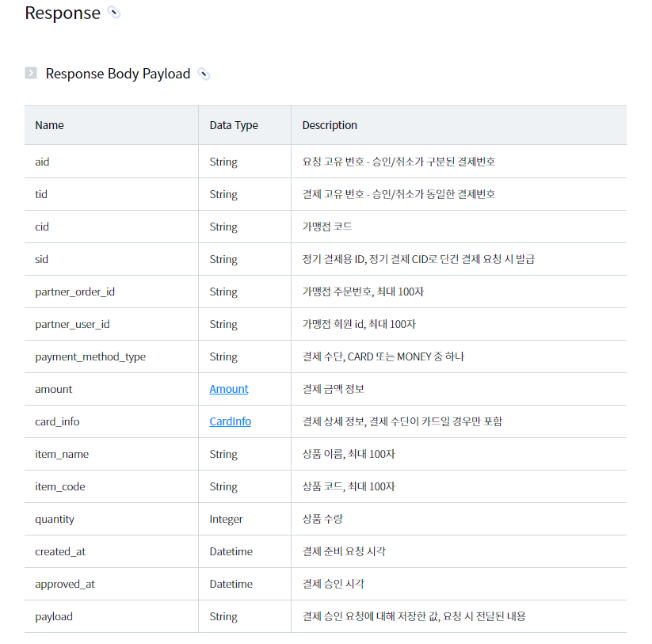Open the CardInfo data type link
This screenshot has height=644, width=652.
[x=230, y=421]
